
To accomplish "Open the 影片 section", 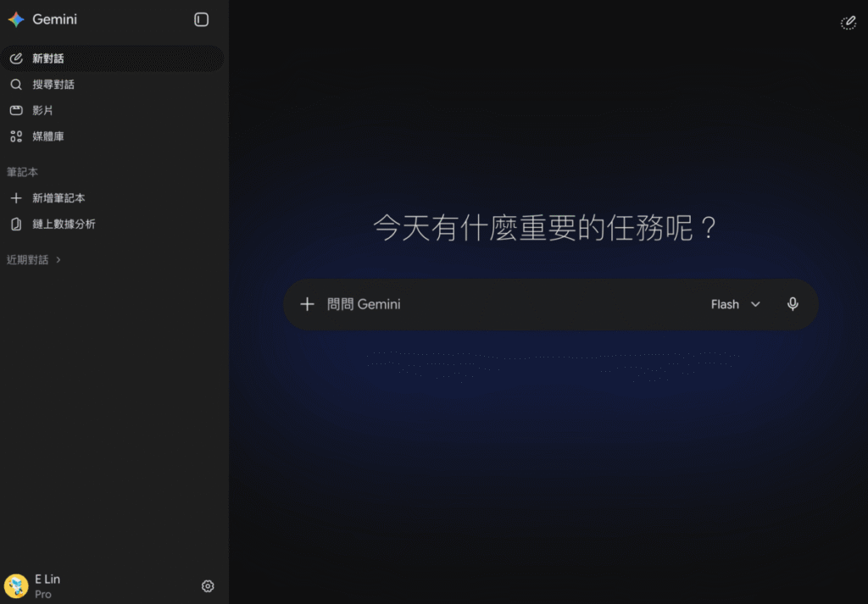I will point(113,110).
